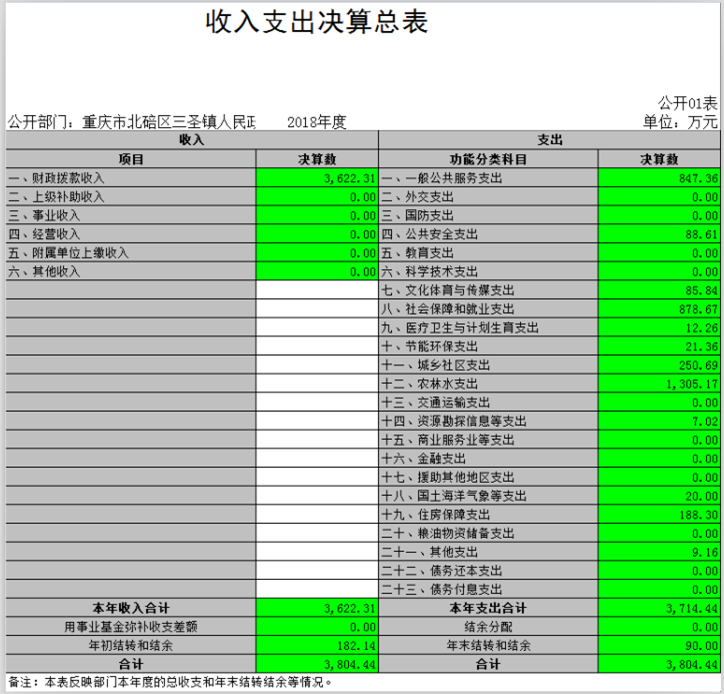Click the 结余分配 cell
This screenshot has height=694, width=724.
coord(488,627)
